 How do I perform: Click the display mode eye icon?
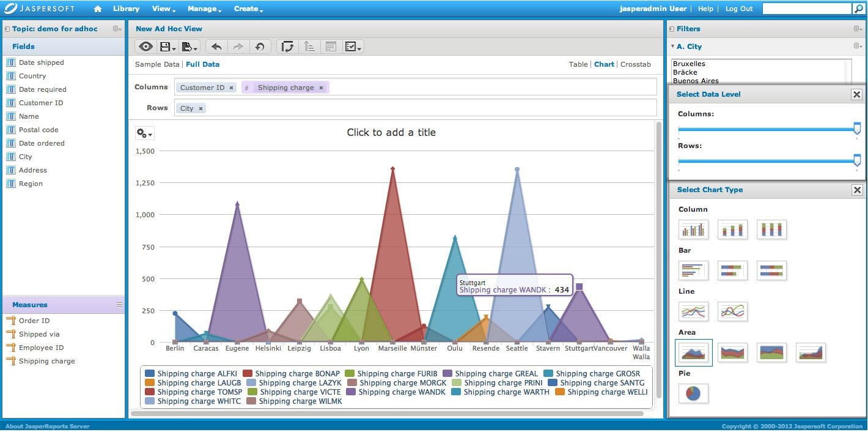point(145,47)
